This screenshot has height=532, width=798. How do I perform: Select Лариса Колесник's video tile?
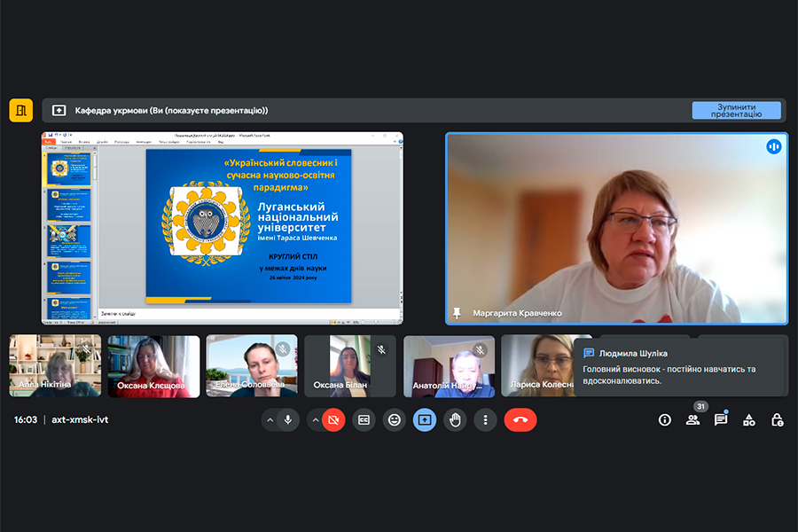tap(537, 365)
